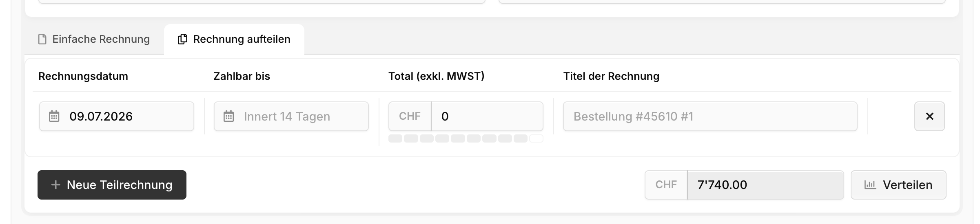The image size is (980, 224).
Task: Click the document icon beside Einfache Rechnung
Action: point(42,39)
